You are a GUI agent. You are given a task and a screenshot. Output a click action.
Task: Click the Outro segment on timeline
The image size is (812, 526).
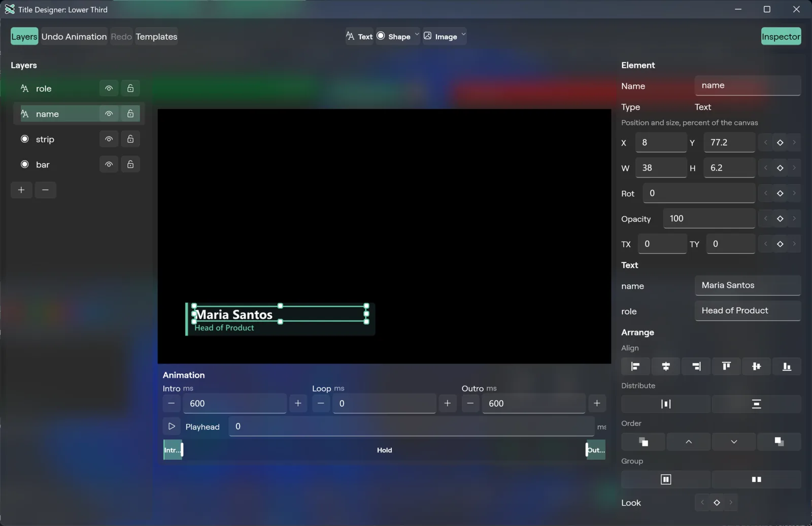click(596, 450)
